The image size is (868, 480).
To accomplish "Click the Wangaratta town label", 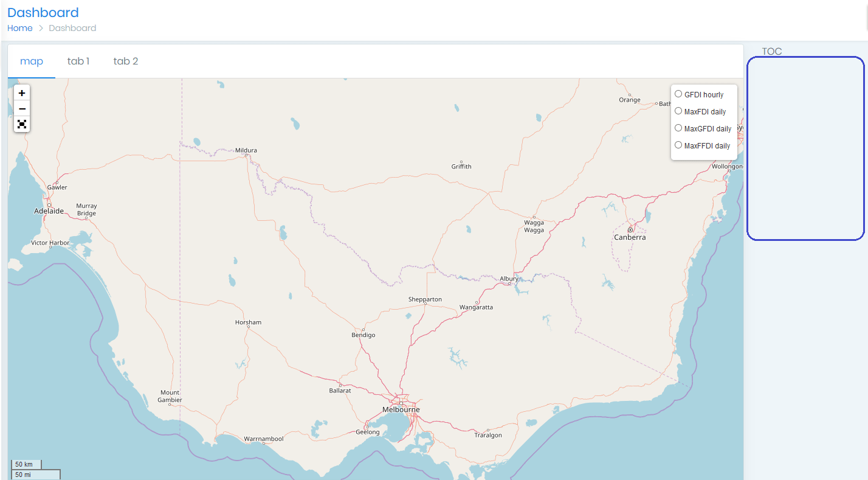I will click(x=477, y=307).
